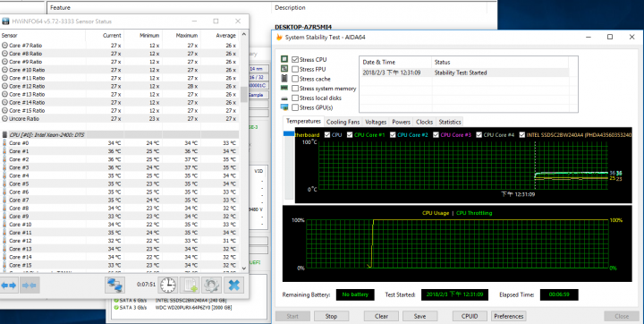Click the disk drive icon beside Stress local disks
The width and height of the screenshot is (644, 324).
click(x=284, y=98)
